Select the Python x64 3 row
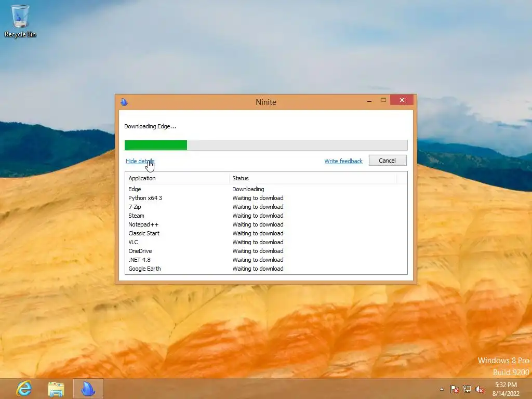This screenshot has height=399, width=532. [266, 198]
